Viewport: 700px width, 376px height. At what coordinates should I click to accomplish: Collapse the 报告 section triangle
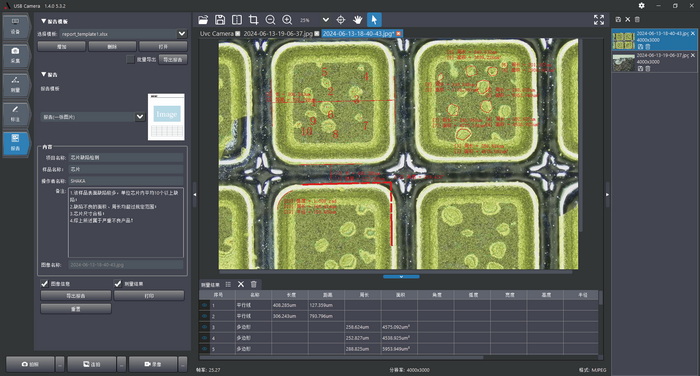pyautogui.click(x=43, y=74)
